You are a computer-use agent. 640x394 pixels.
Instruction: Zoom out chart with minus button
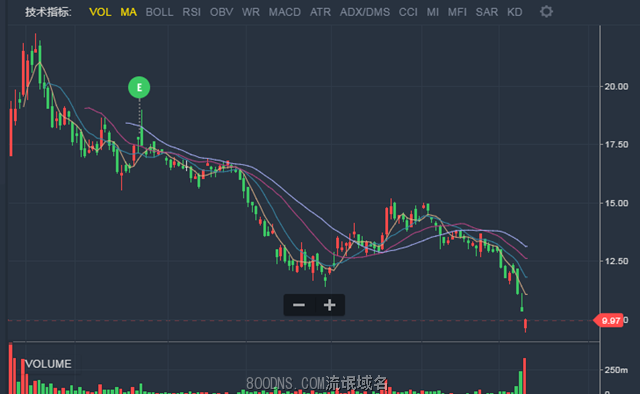[x=299, y=305]
